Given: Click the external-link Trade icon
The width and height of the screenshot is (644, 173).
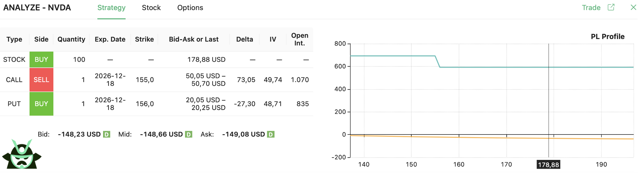Looking at the screenshot, I should (x=611, y=7).
